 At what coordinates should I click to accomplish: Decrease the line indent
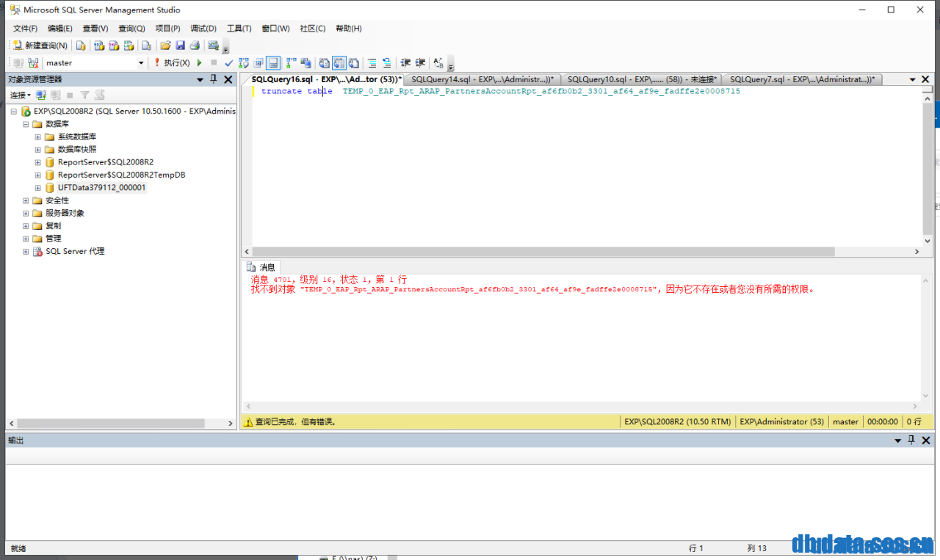(405, 63)
